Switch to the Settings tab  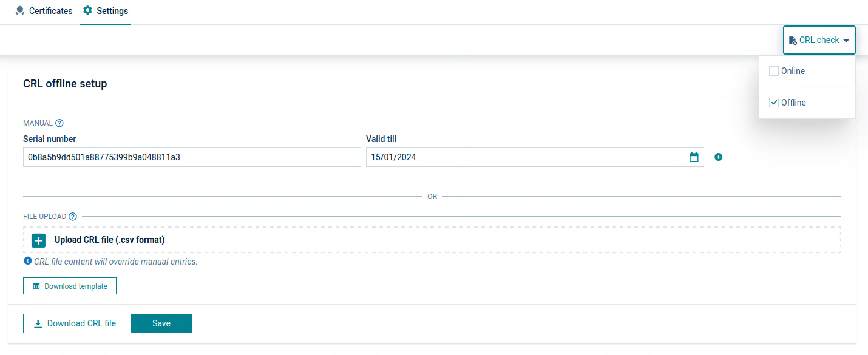106,11
